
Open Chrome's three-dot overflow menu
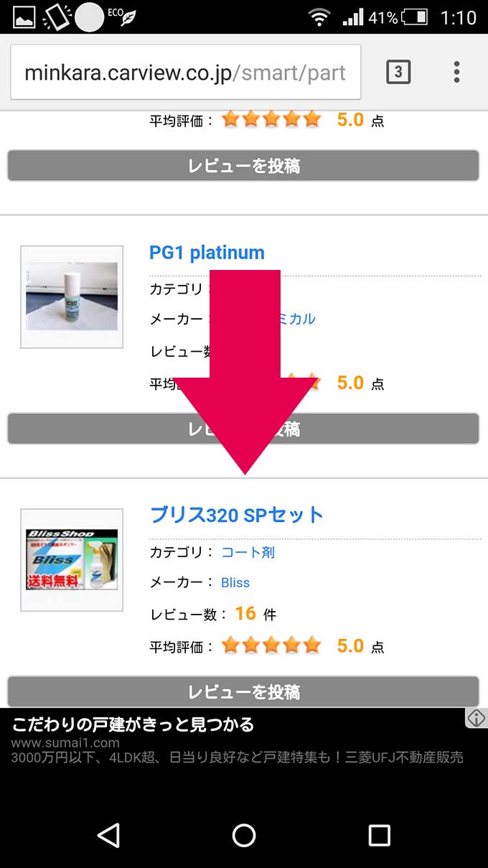pyautogui.click(x=456, y=72)
